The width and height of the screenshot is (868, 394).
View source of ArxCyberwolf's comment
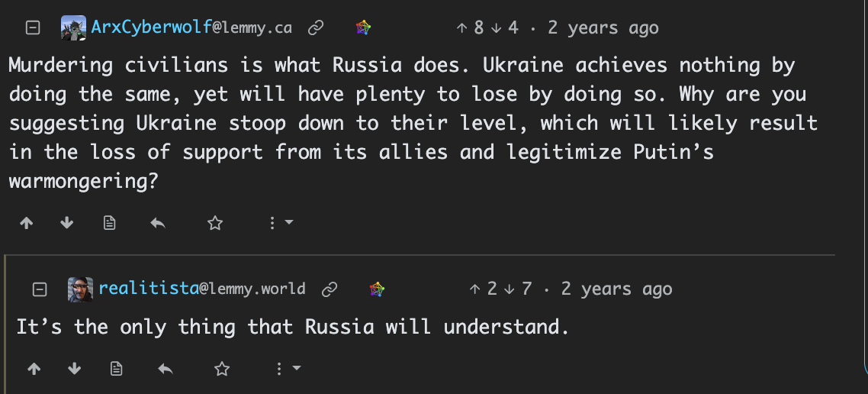pos(110,223)
